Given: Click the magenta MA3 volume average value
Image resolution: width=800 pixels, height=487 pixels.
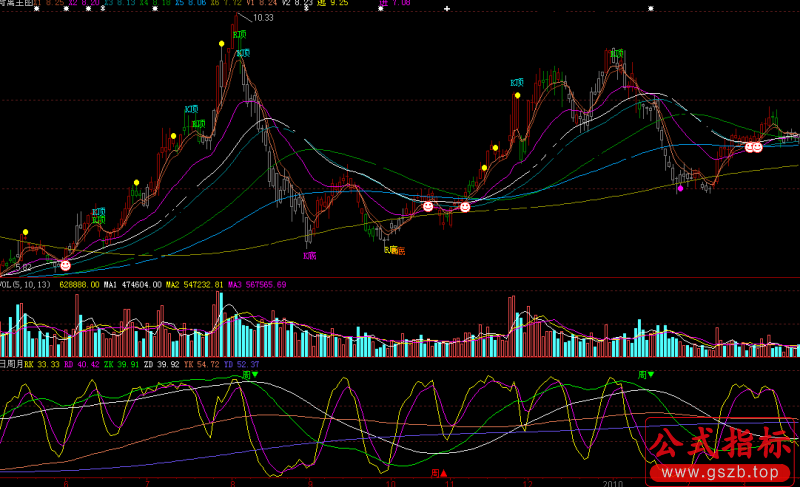Looking at the screenshot, I should 257,285.
